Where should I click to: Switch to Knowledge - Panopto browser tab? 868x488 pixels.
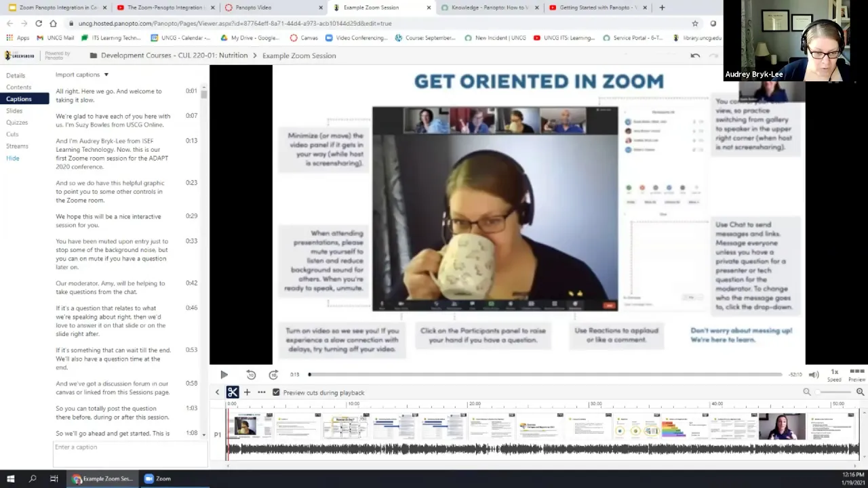pos(488,7)
